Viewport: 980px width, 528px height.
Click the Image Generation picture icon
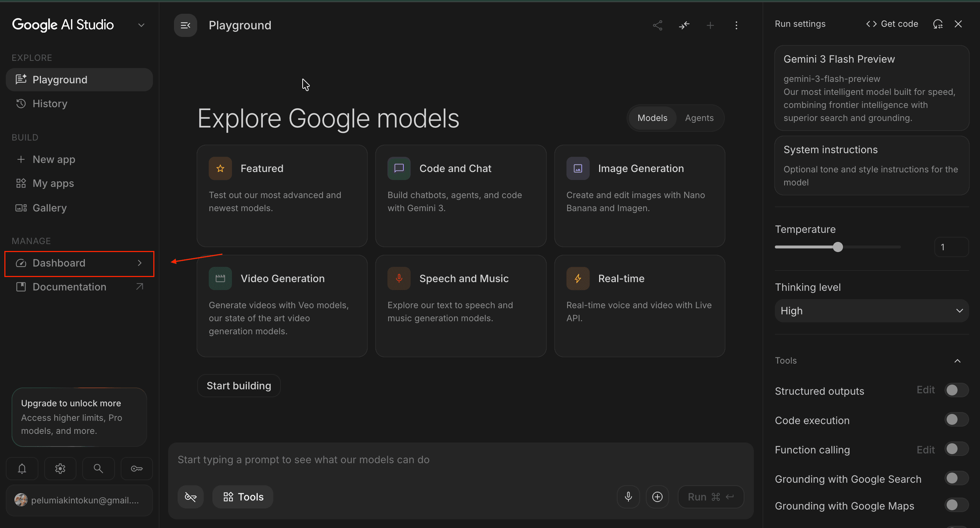tap(577, 168)
